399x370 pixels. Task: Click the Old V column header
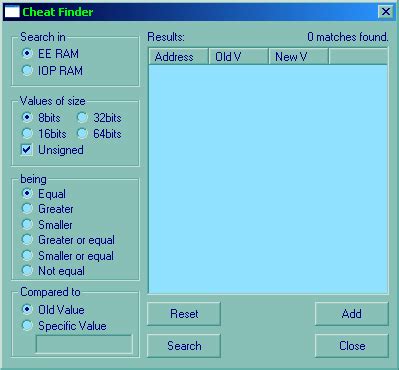coord(239,57)
